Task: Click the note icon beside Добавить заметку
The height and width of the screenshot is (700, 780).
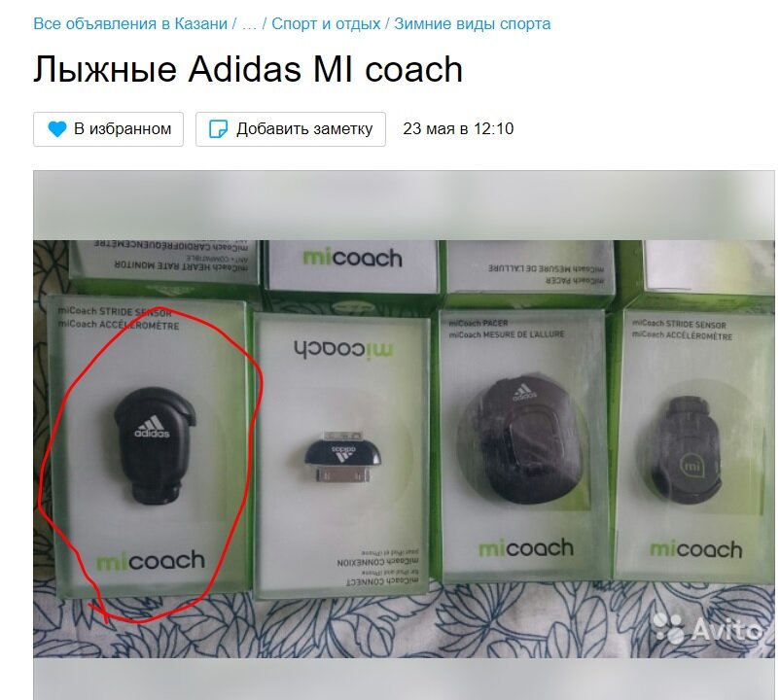Action: click(218, 129)
